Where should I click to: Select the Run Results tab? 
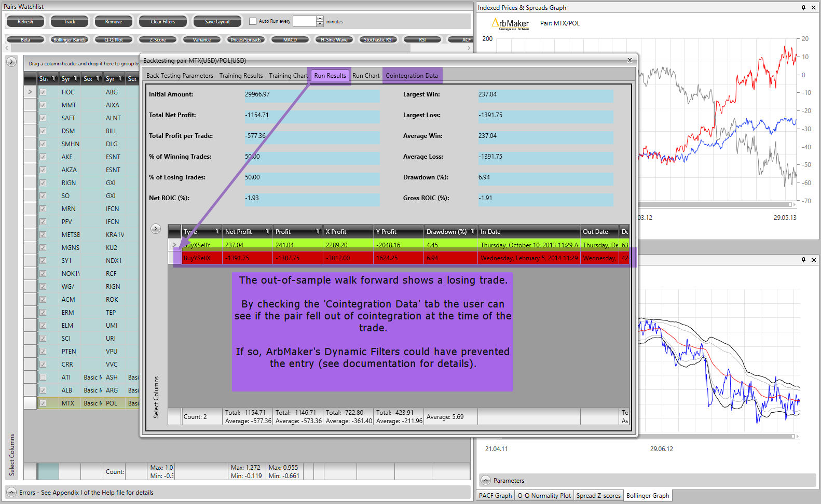[x=330, y=76]
